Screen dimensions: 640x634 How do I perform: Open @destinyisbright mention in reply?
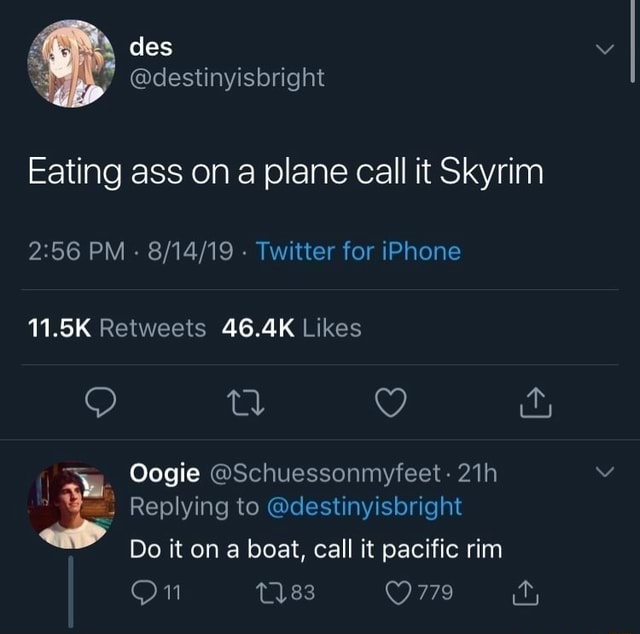[x=364, y=507]
